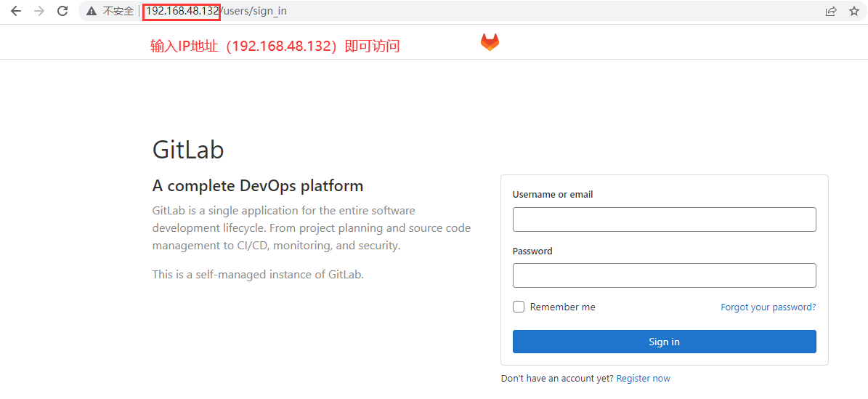
Task: Tick the Remember me checkbox
Action: (x=519, y=307)
